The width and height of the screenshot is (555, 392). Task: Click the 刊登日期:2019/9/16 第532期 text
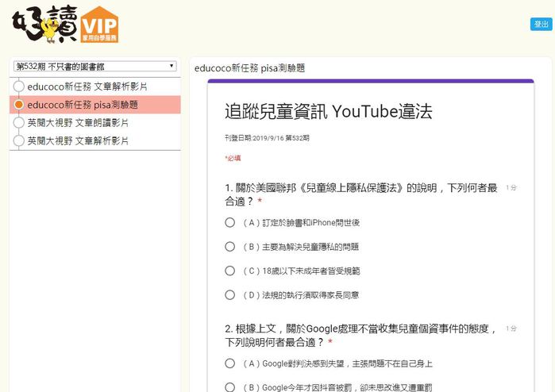coord(267,138)
